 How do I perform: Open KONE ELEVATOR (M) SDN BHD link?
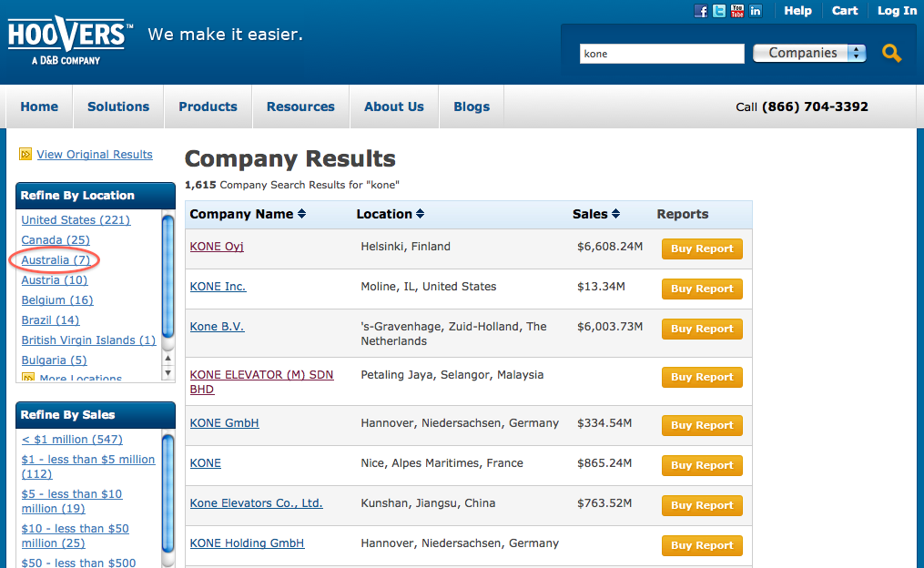click(x=261, y=381)
